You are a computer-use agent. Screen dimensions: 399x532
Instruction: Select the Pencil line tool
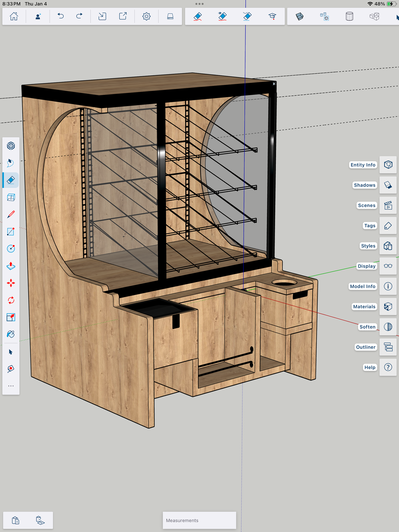11,214
